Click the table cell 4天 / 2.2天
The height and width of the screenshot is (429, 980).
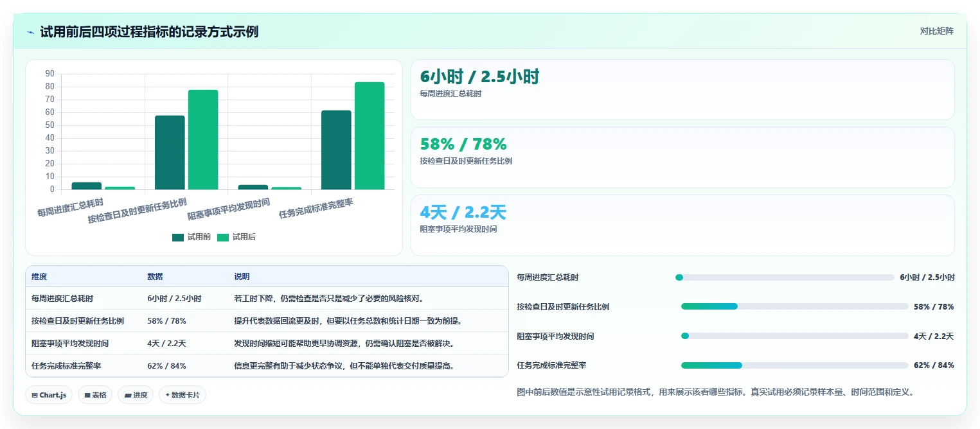(166, 344)
